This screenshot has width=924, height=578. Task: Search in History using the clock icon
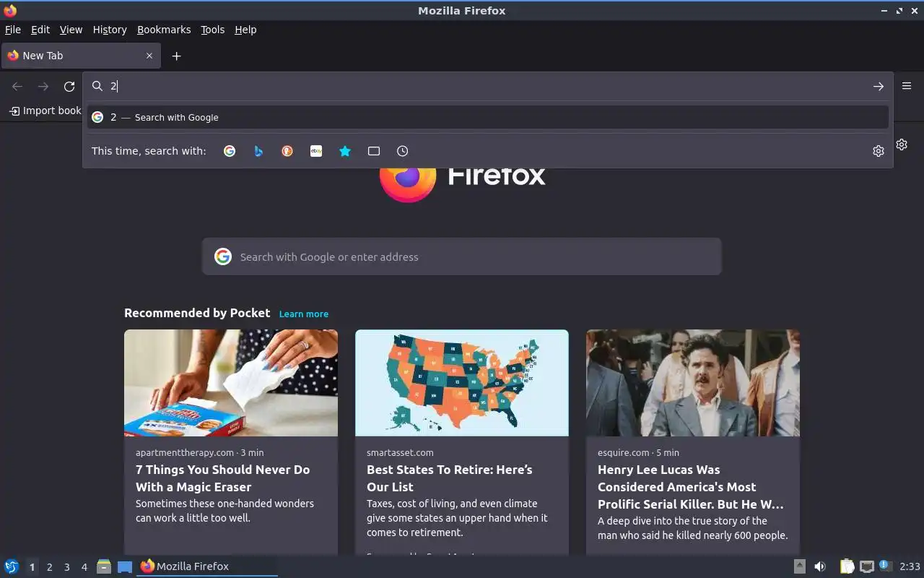[403, 151]
